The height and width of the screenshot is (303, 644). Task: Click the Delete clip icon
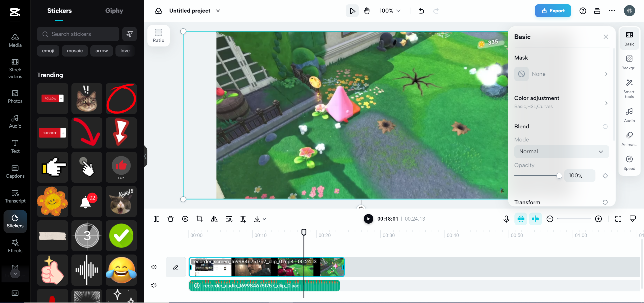[171, 219]
